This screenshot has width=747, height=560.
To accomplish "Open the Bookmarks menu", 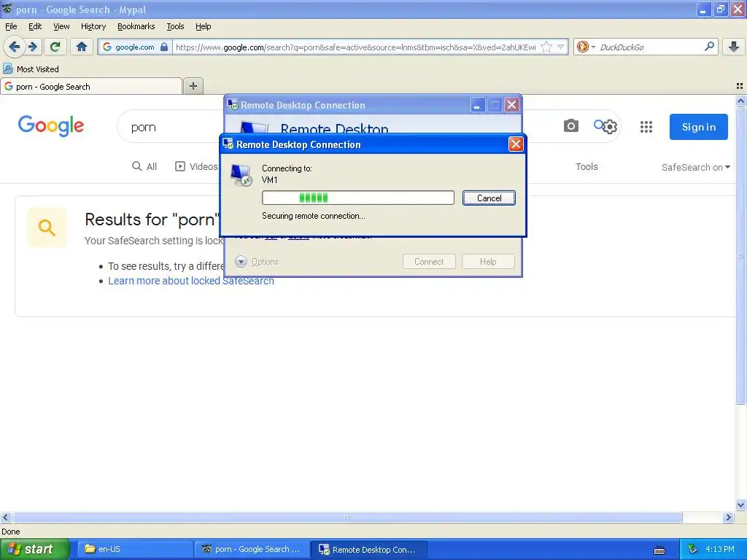I will [136, 26].
